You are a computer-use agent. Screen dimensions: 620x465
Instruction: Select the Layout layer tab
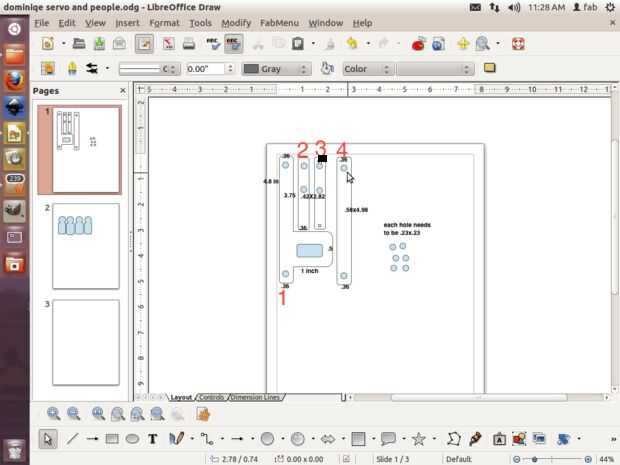pyautogui.click(x=181, y=397)
